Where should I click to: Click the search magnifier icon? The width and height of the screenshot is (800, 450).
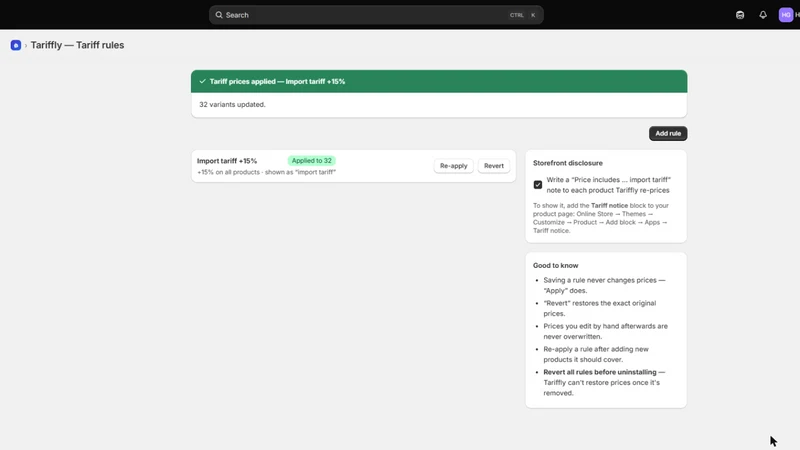tap(219, 15)
